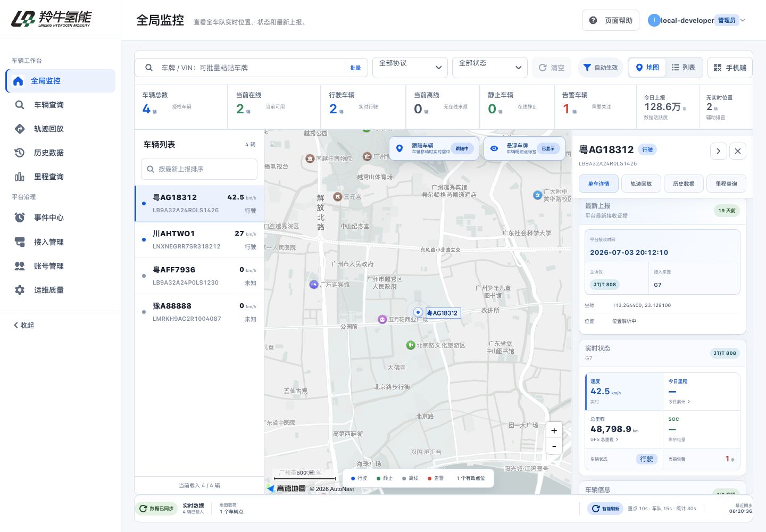Toggle 行驶 legend filter on map
This screenshot has width=766, height=532.
tap(359, 478)
